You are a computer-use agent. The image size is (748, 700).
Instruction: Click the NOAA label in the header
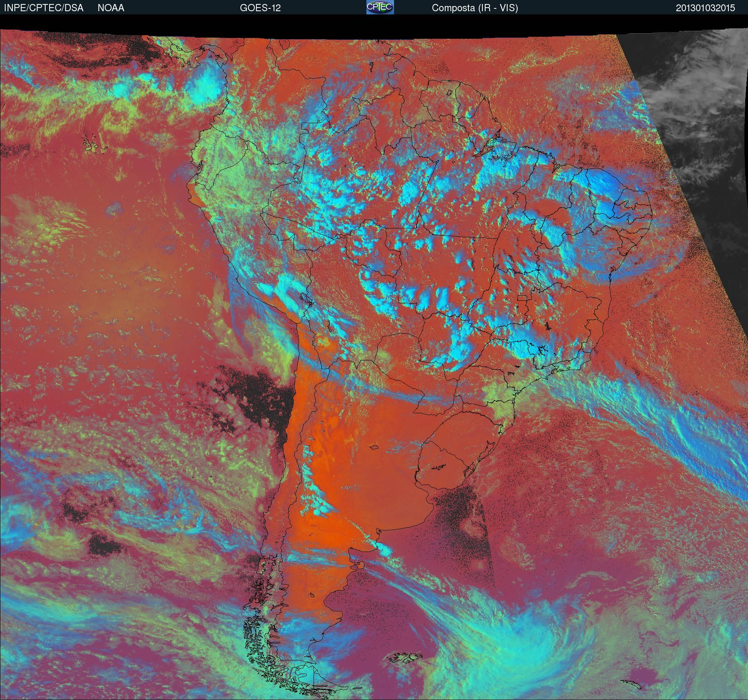pyautogui.click(x=111, y=8)
